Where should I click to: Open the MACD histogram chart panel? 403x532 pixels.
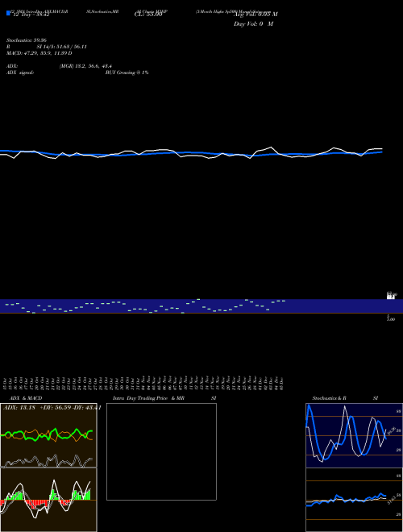[x=48, y=500]
